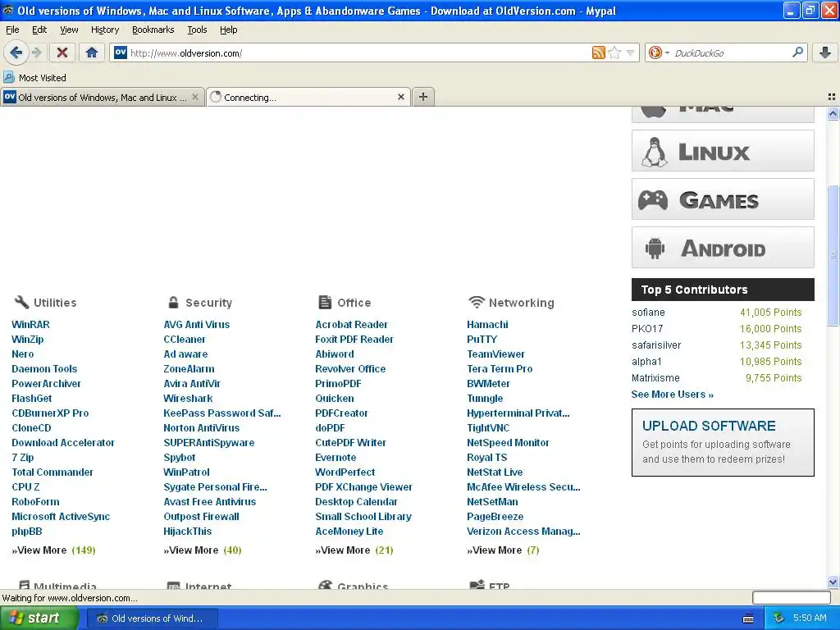Screen dimensions: 840x630
Task: Click the system tray icon beside the clock
Action: 779,619
